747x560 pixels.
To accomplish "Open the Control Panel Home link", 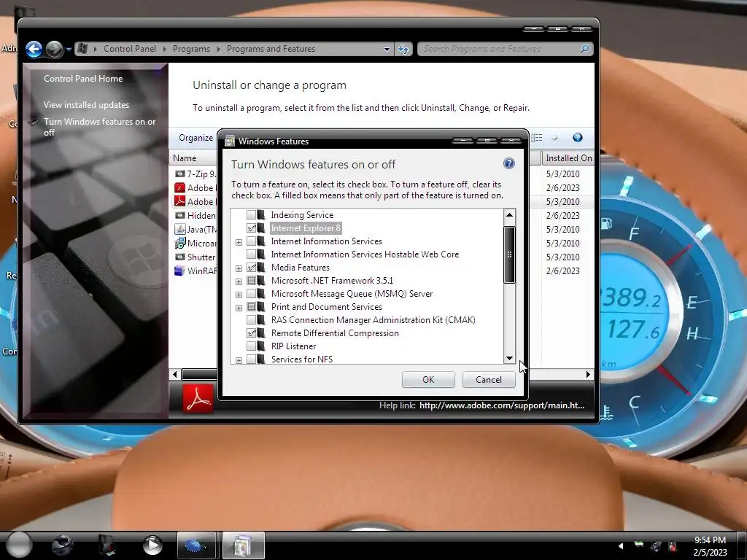I will (x=83, y=79).
